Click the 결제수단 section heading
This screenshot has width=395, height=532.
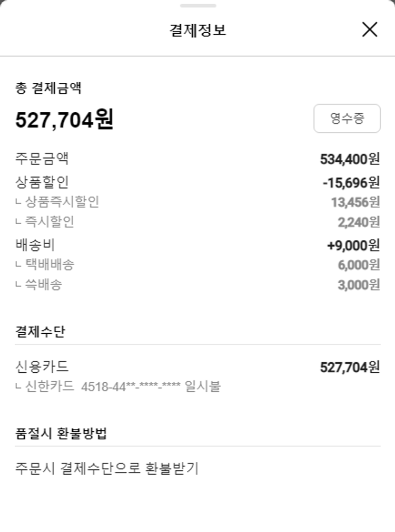(x=40, y=332)
